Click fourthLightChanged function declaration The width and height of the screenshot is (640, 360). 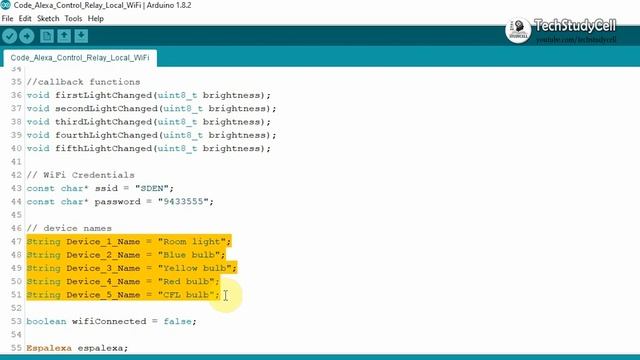click(x=151, y=135)
